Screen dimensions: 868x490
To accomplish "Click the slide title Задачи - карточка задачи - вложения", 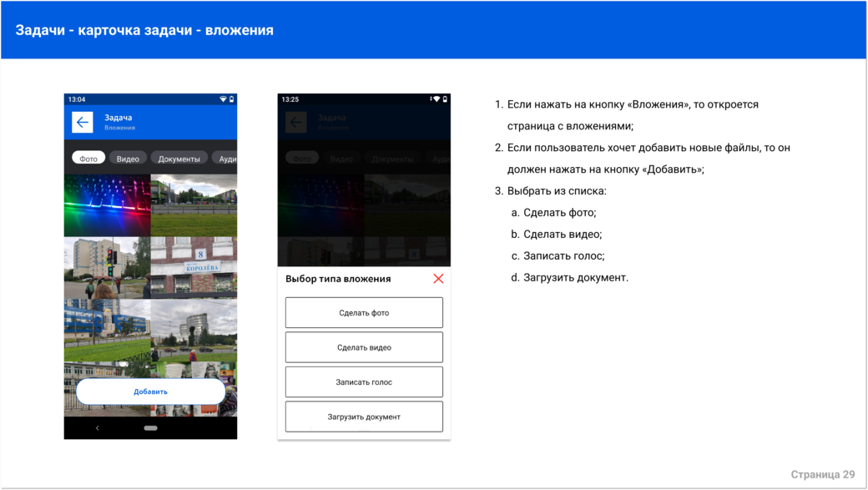I will pos(144,30).
